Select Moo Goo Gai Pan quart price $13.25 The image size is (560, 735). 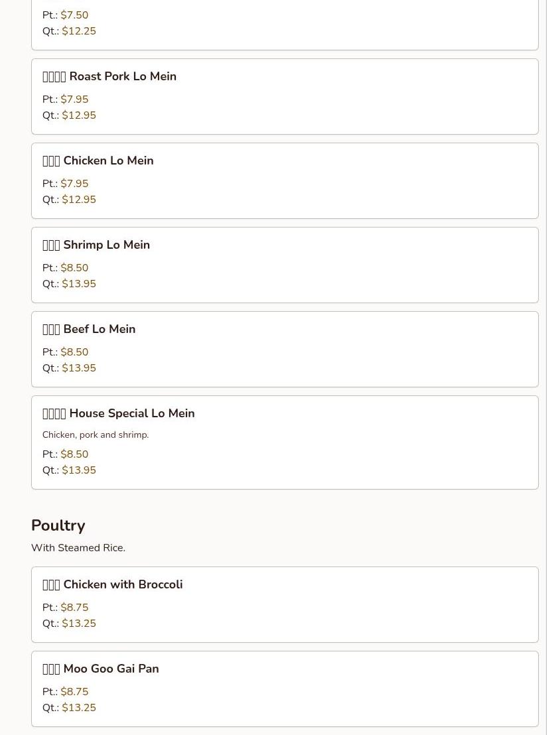click(79, 708)
